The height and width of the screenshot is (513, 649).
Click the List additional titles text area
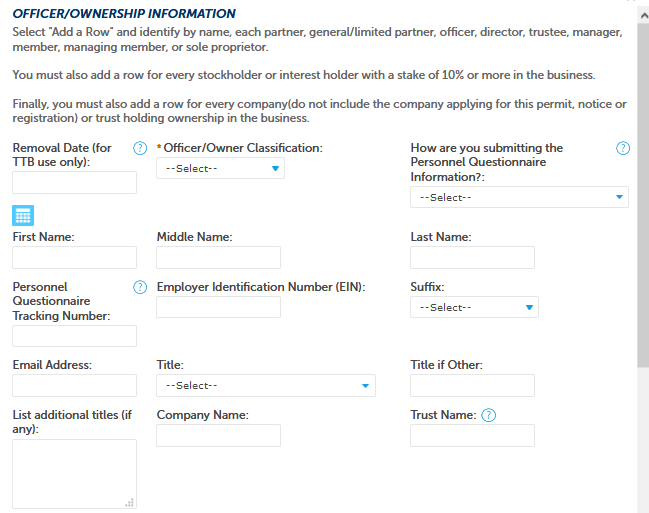[74, 474]
